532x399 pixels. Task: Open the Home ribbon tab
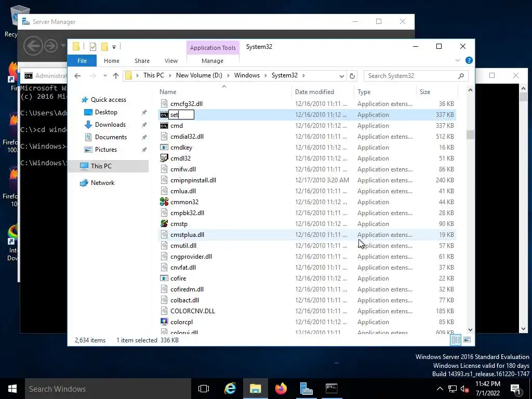[112, 61]
